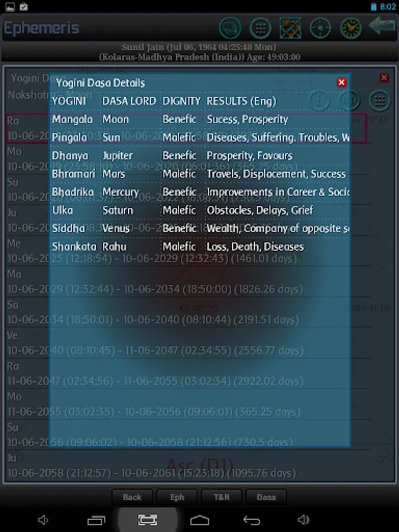
Task: Tap the image notification icon in status bar
Action: (10, 7)
